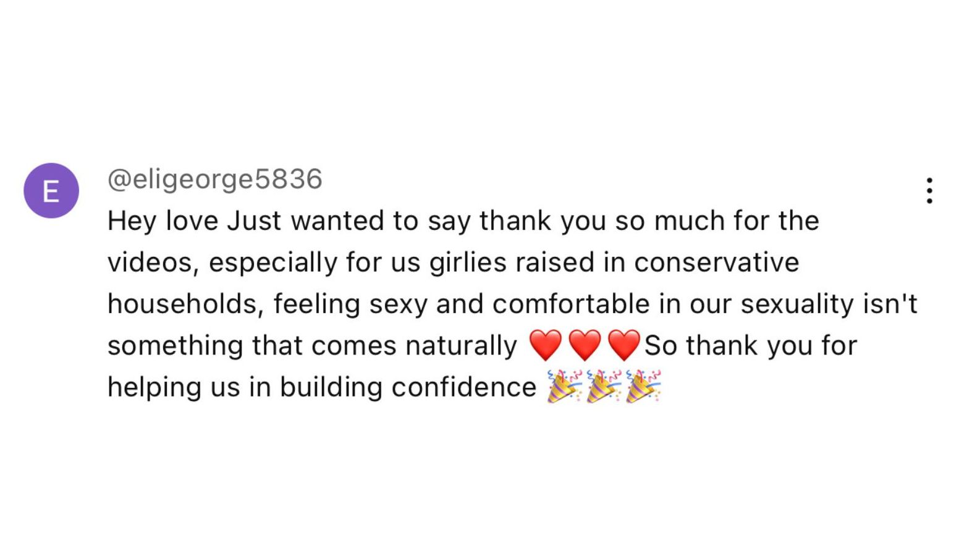Click the word 'conservative' in the comment
This screenshot has width=980, height=551.
716,263
